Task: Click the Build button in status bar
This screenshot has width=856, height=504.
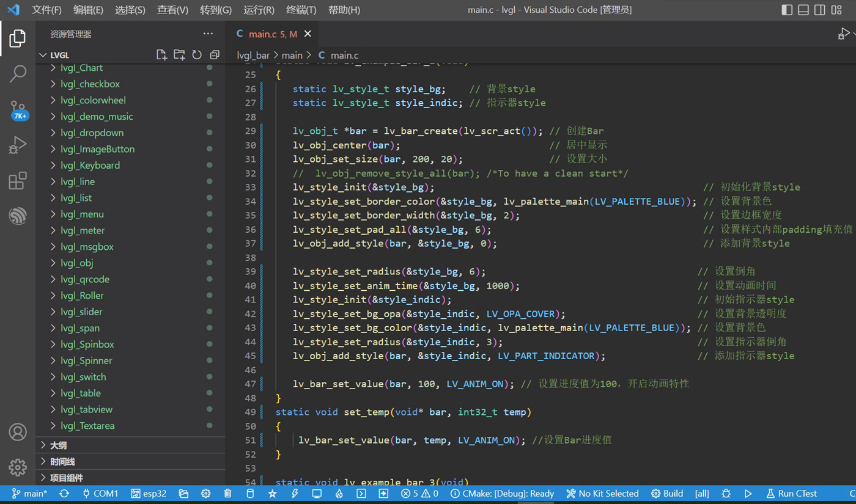Action: point(667,494)
